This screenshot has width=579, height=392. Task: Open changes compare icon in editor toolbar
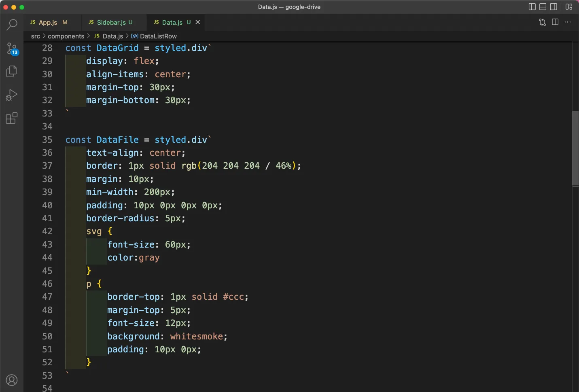tap(543, 22)
